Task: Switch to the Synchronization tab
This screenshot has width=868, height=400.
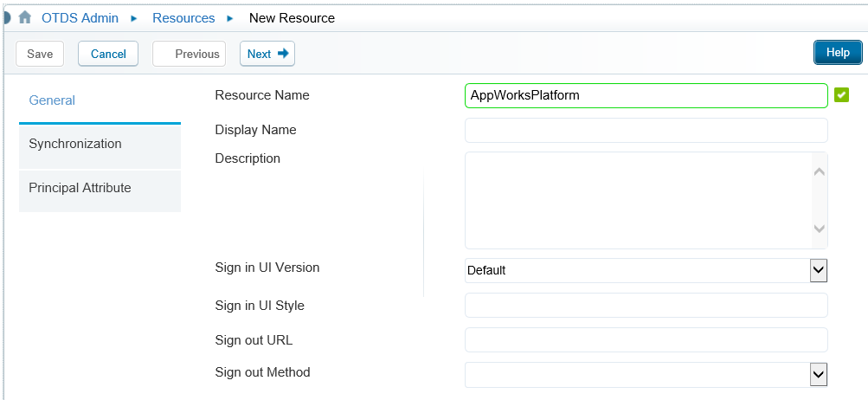Action: 100,145
